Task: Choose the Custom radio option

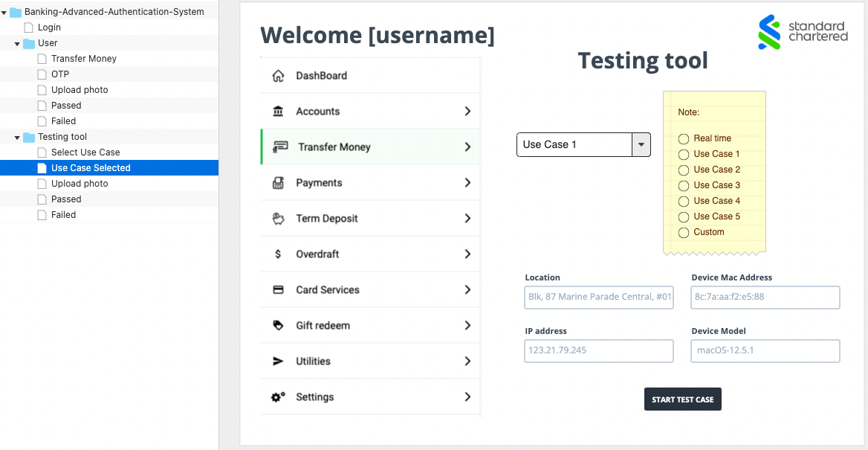Action: point(683,232)
